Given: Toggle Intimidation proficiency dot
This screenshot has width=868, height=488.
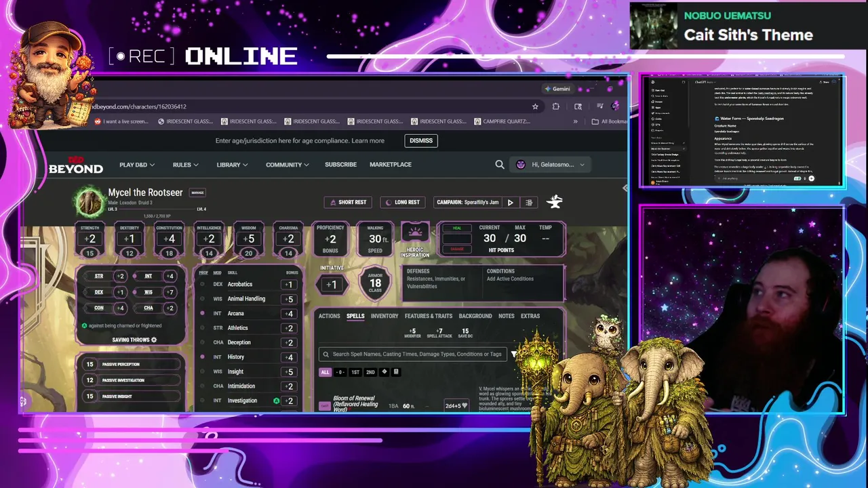Looking at the screenshot, I should pos(202,386).
